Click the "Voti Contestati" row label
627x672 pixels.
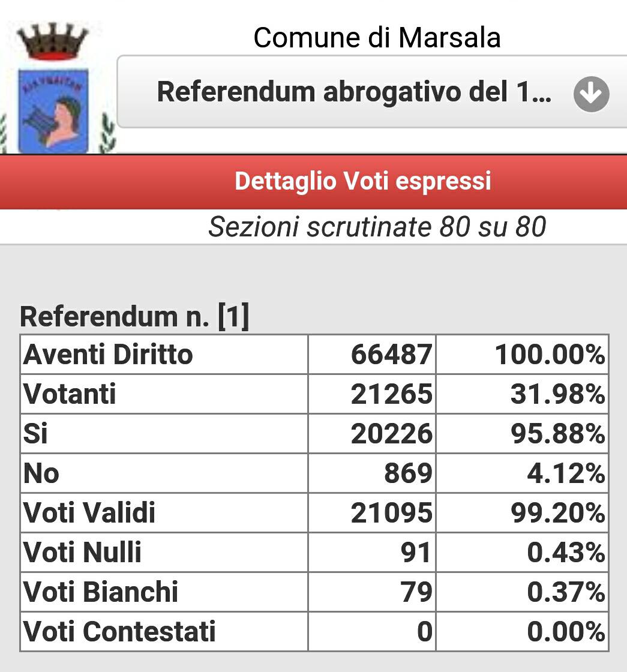tap(119, 632)
